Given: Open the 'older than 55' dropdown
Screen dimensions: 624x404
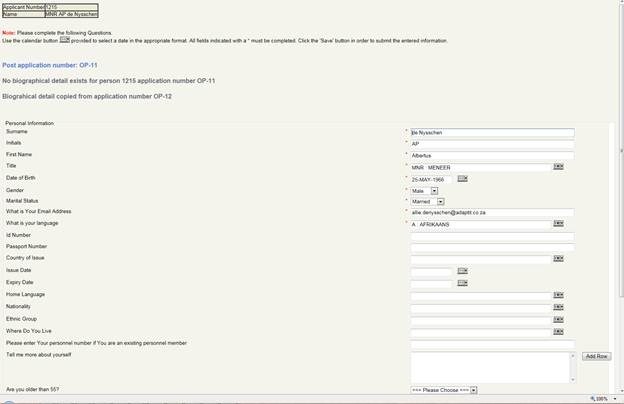Looking at the screenshot, I should [473, 390].
